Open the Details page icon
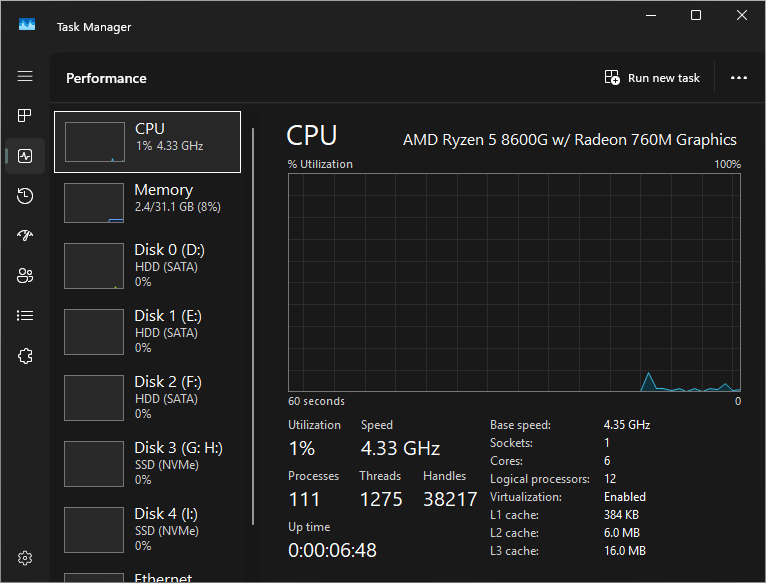This screenshot has width=766, height=583. tap(25, 316)
